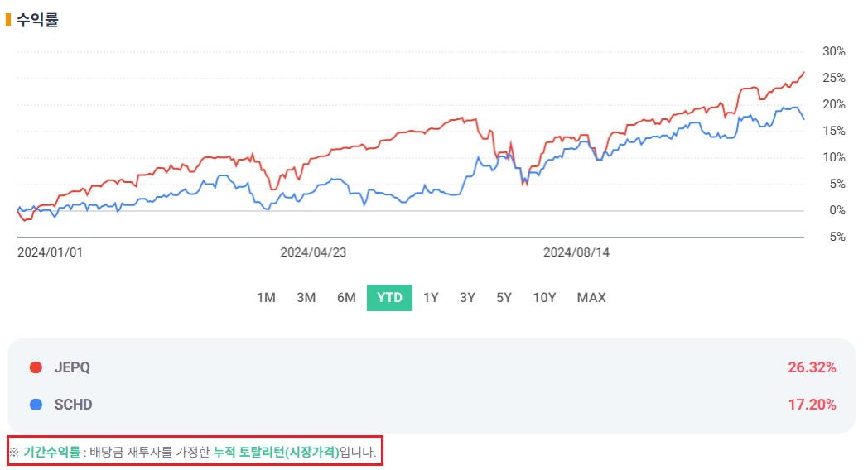Click the 5% y-axis label
Viewport: 868px width, 470px height.
(x=837, y=185)
